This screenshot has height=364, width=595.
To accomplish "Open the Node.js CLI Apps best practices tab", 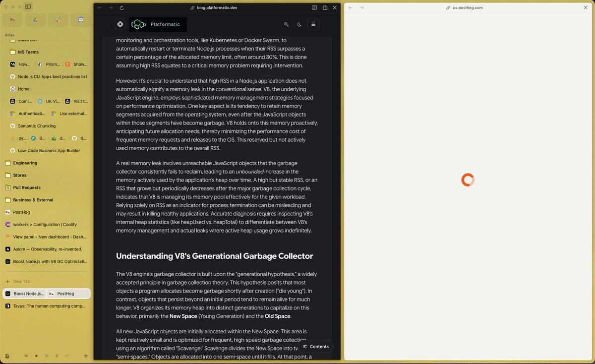I will pyautogui.click(x=50, y=77).
